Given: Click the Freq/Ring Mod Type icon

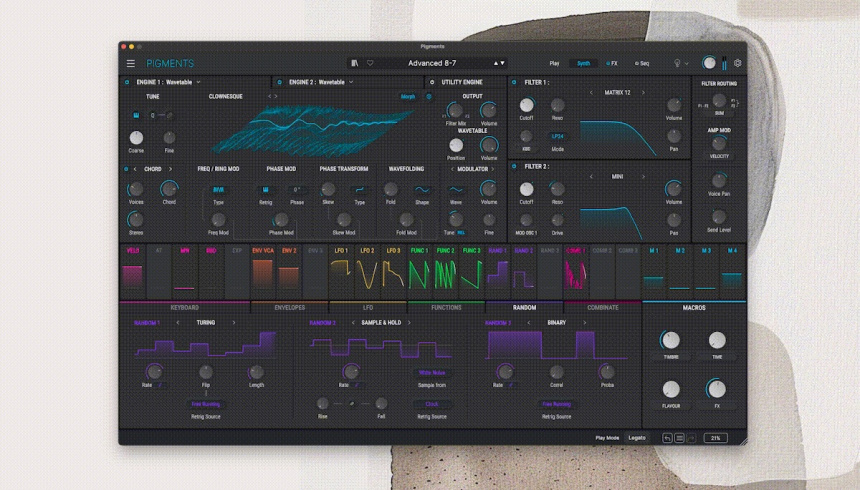Looking at the screenshot, I should [x=218, y=190].
